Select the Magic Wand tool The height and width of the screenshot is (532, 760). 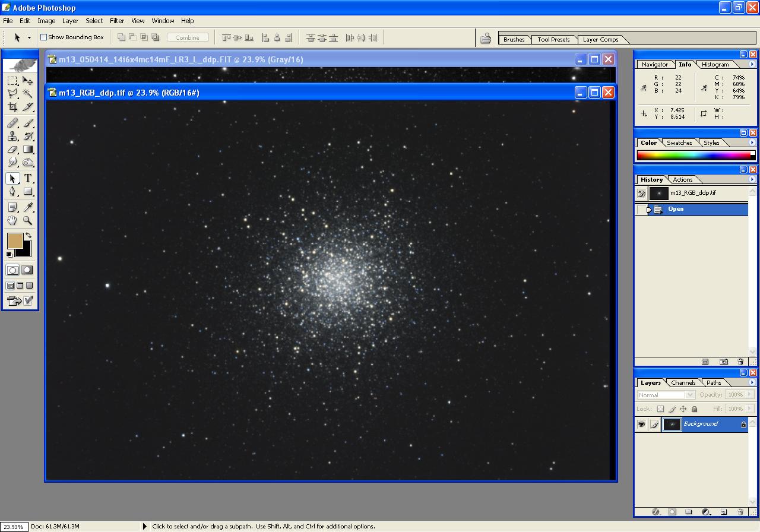[28, 94]
